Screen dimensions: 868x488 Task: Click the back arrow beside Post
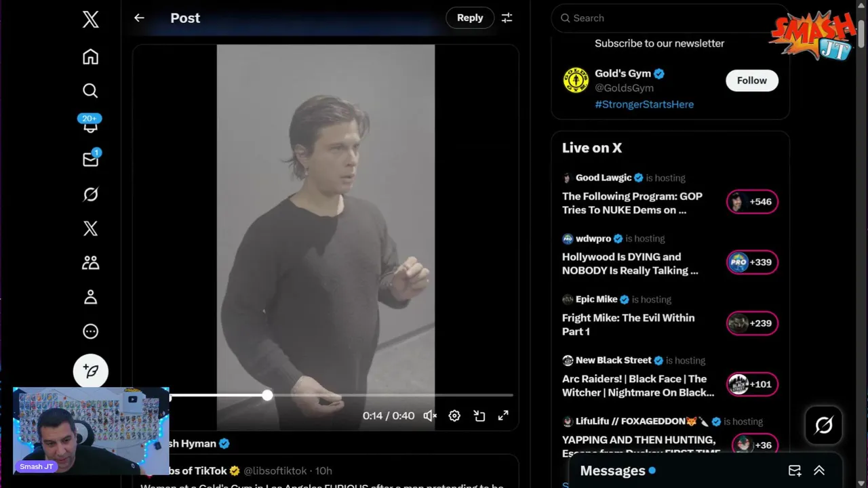click(x=139, y=18)
